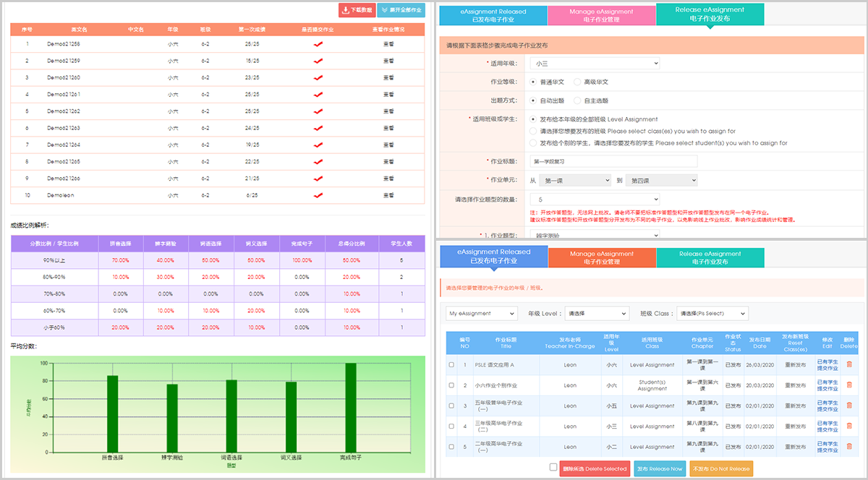Choose the 自主选题 radio button
This screenshot has width=868, height=480.
tap(577, 100)
